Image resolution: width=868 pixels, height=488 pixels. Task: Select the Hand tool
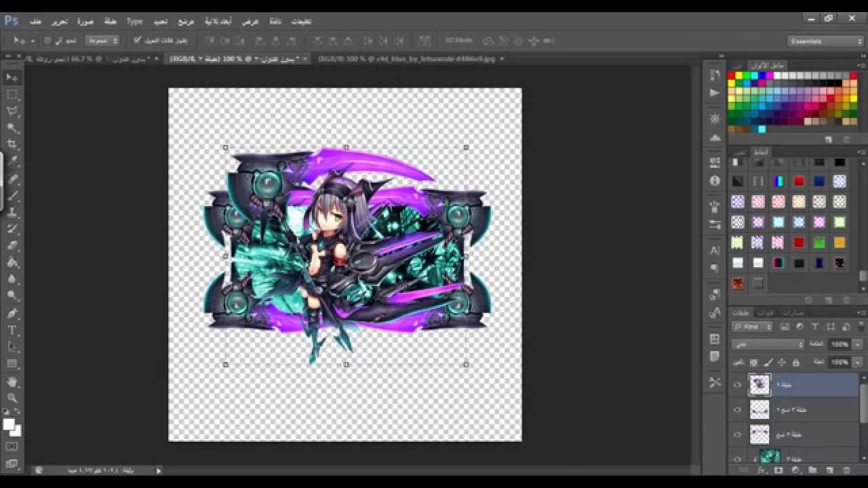click(x=12, y=382)
